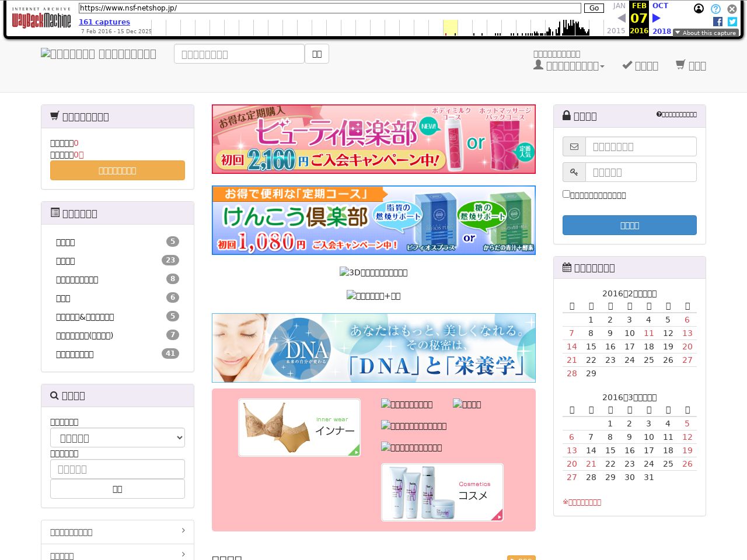Viewport: 747px width, 560px height.
Task: Select the category item with badge 23
Action: pyautogui.click(x=65, y=261)
